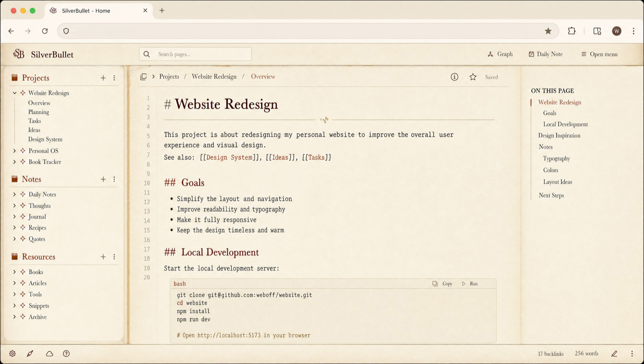Click the pages icon in breadcrumb bar
The height and width of the screenshot is (364, 644).
pyautogui.click(x=143, y=77)
